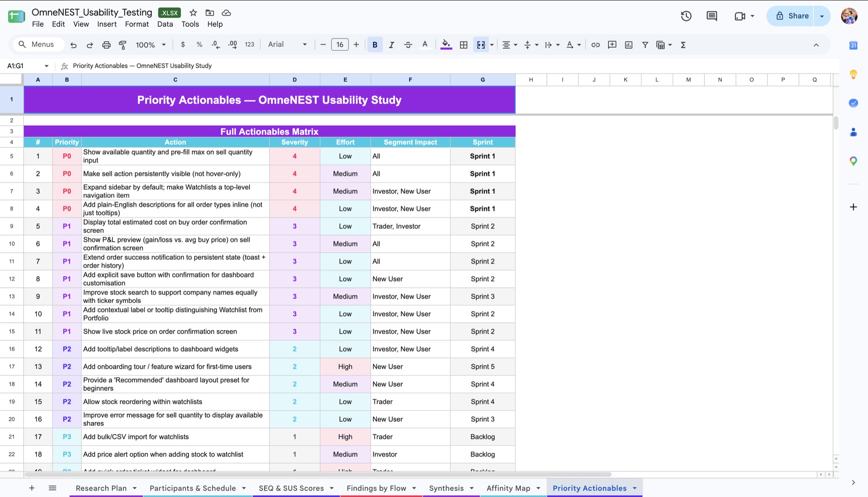Increase decimal places
Image resolution: width=868 pixels, height=497 pixels.
[233, 45]
